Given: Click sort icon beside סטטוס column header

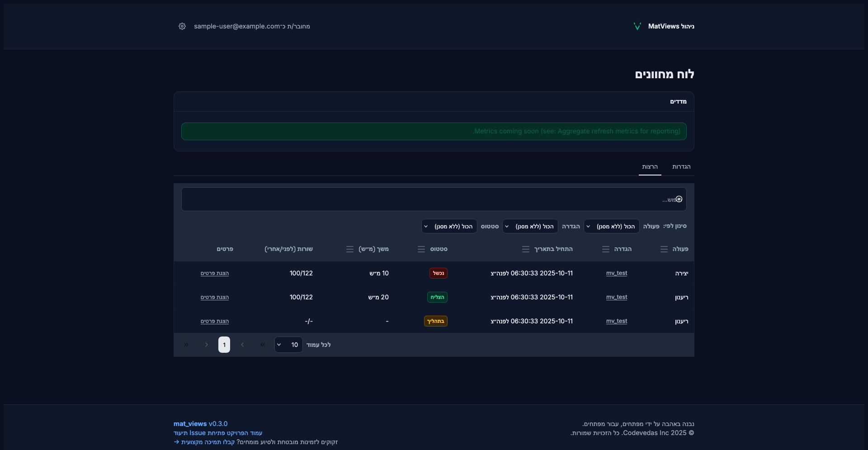Looking at the screenshot, I should click(421, 249).
